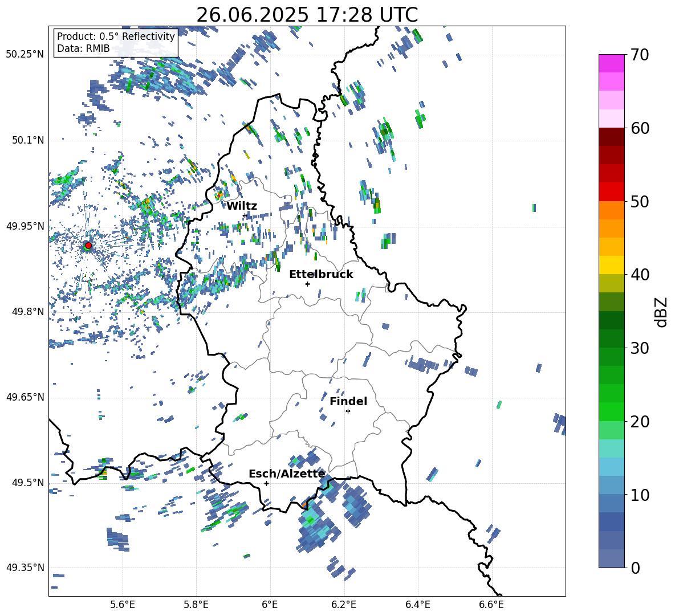Click the orange colorbar segment just below 50
675x616 pixels.
[x=611, y=210]
